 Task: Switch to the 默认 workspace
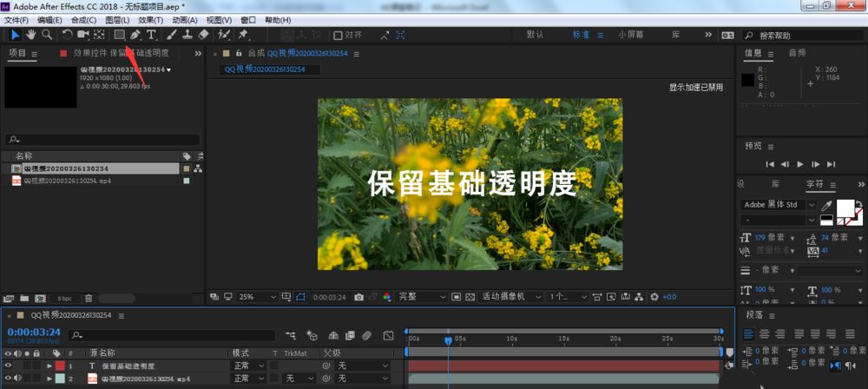[x=536, y=35]
